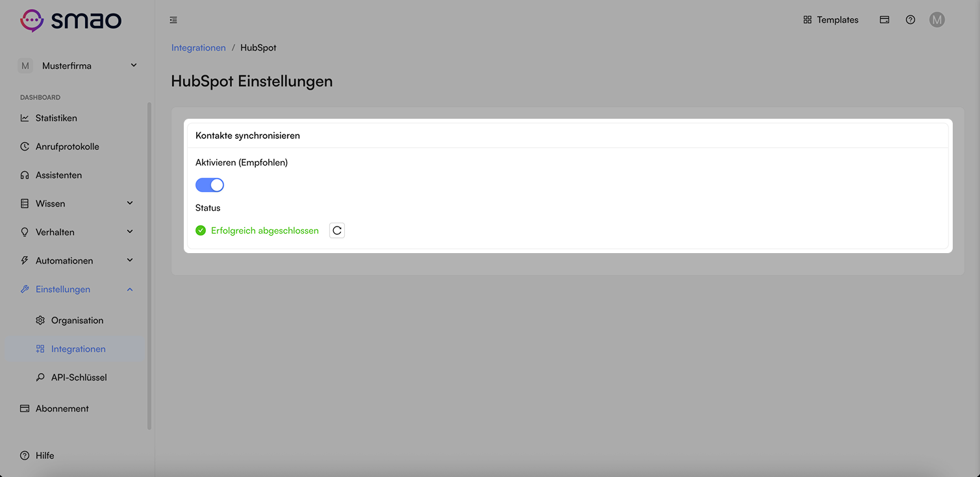980x477 pixels.
Task: Open Organisation settings
Action: point(77,321)
